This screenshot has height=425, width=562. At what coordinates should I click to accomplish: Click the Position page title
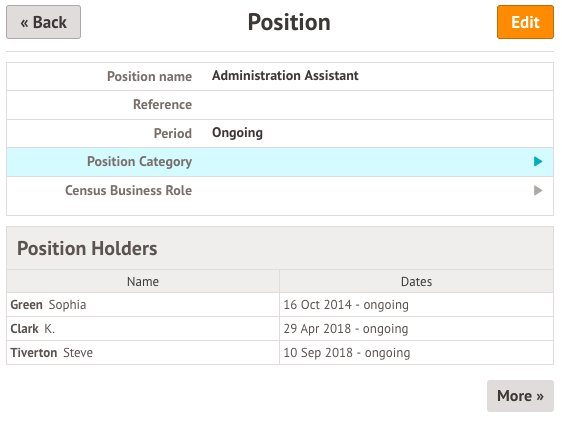tap(289, 22)
